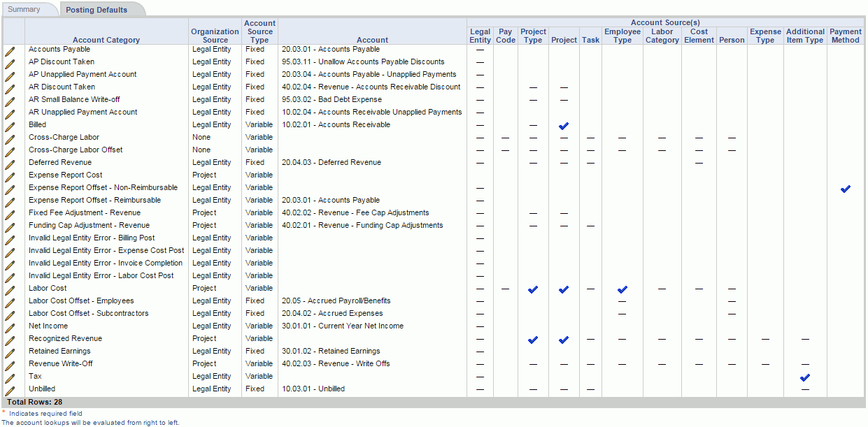Edit the Unbilled row using its pencil
The width and height of the screenshot is (868, 427).
10,391
